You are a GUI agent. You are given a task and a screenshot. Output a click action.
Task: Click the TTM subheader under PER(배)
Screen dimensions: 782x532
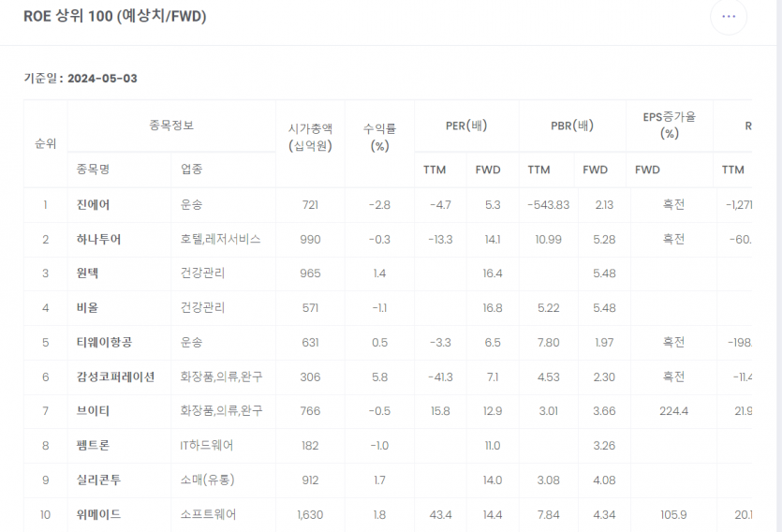tap(435, 170)
